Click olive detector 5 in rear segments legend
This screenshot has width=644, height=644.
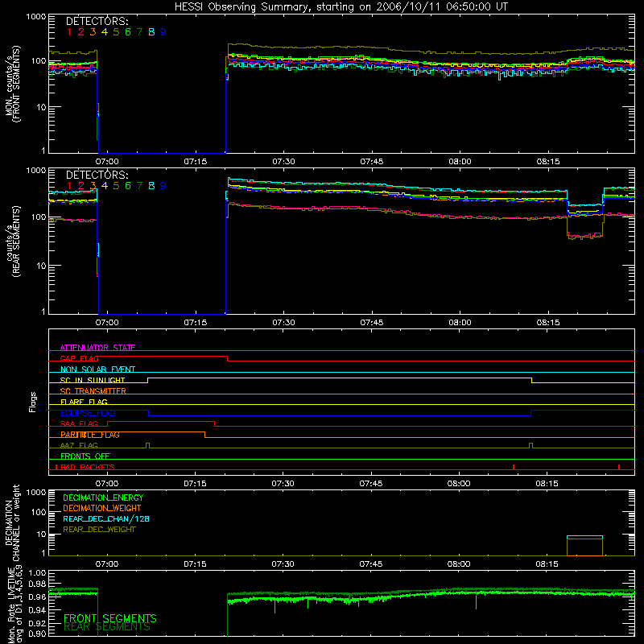coord(116,186)
